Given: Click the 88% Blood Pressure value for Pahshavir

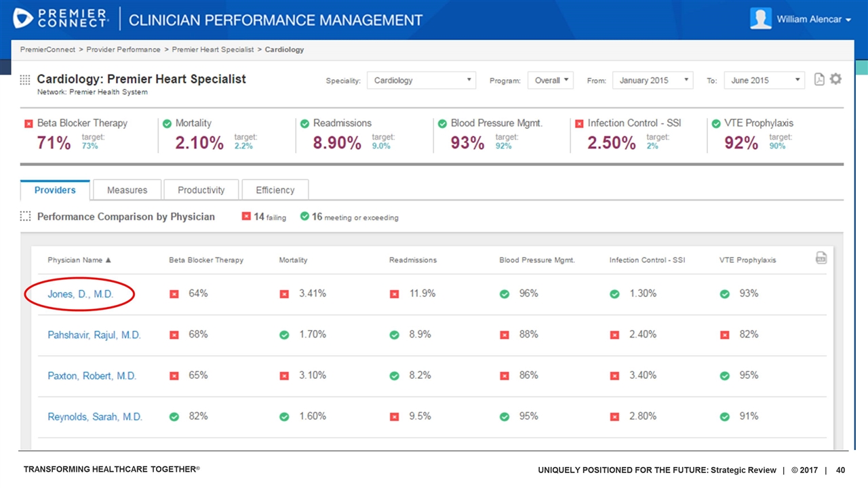Looking at the screenshot, I should [529, 334].
